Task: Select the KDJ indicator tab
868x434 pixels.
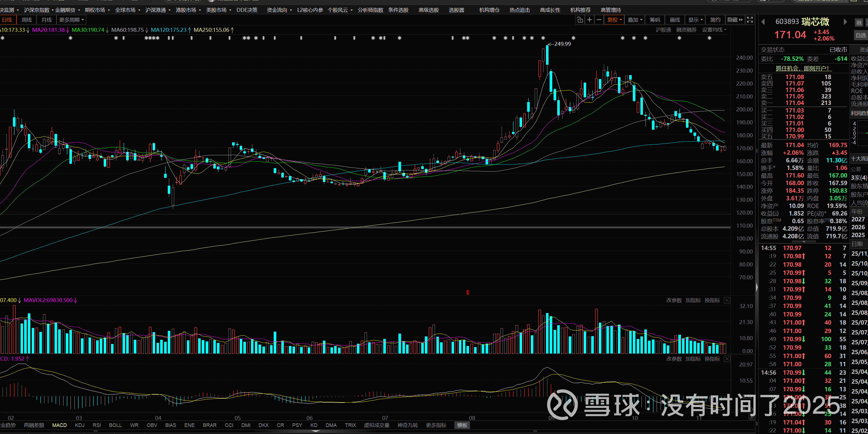Action: [x=80, y=425]
